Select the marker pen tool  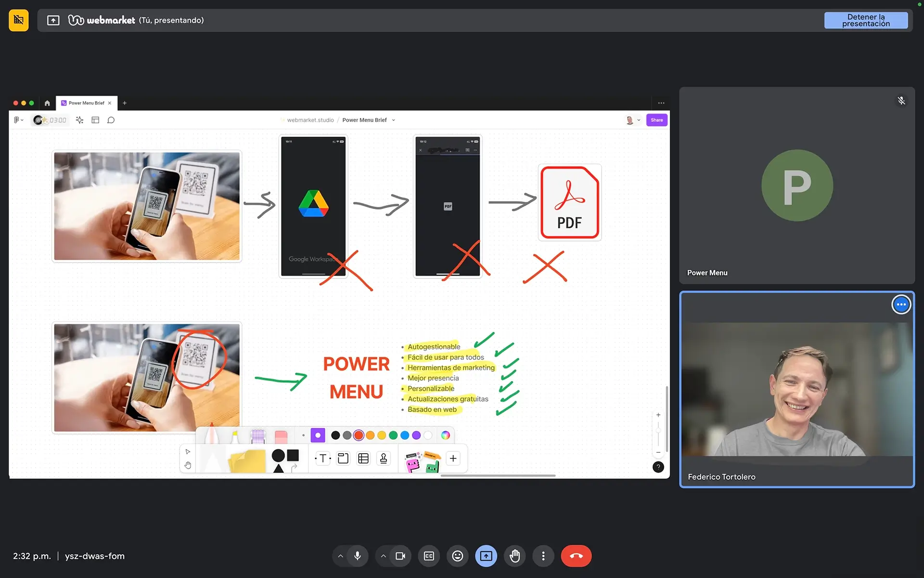[x=212, y=434]
